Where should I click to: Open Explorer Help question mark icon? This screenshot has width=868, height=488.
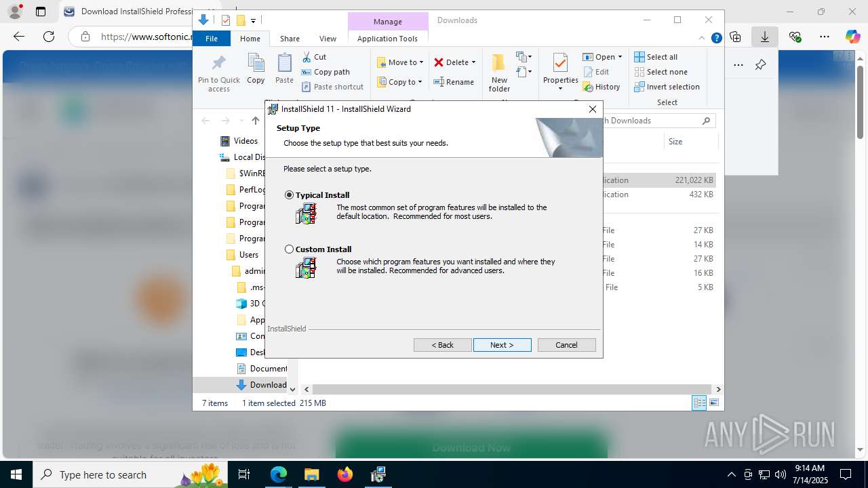tap(716, 39)
